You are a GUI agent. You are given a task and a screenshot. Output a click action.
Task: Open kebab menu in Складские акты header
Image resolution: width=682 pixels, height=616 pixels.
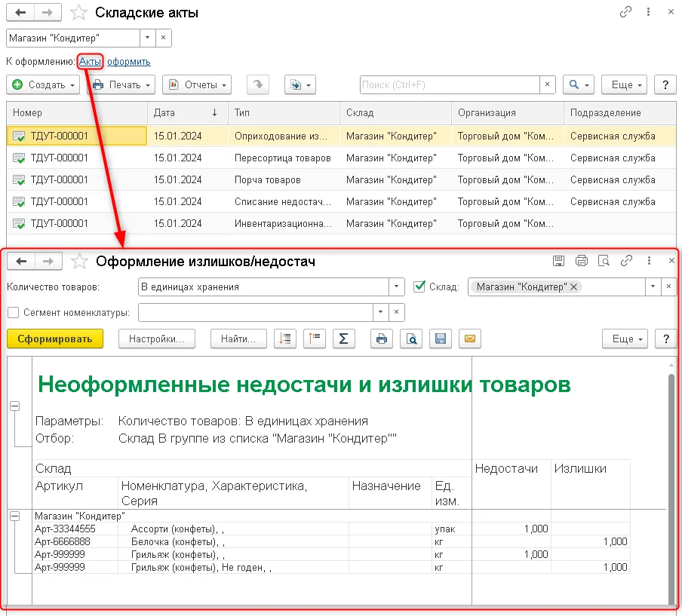coord(648,12)
